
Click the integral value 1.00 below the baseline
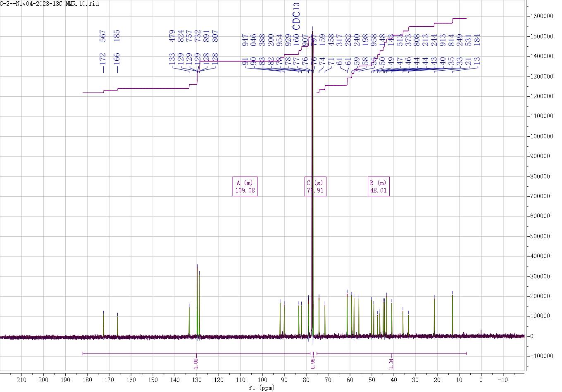(196, 363)
